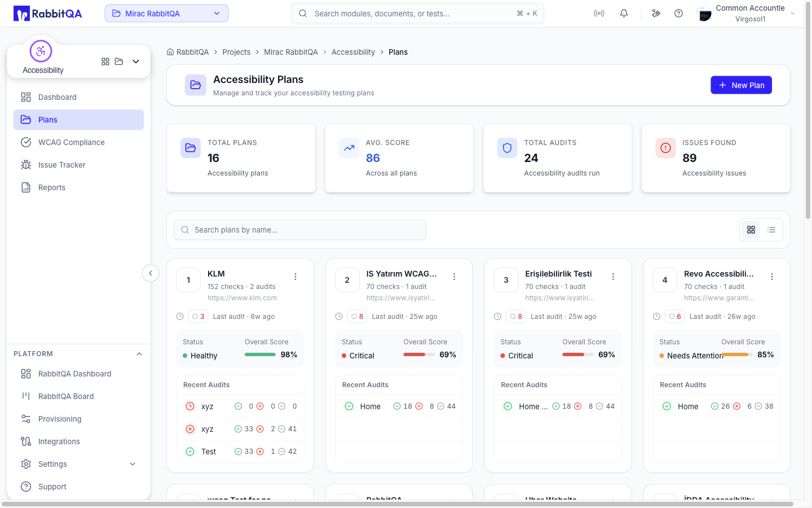The image size is (812, 508).
Task: Open the Issue Tracker page
Action: click(x=78, y=165)
